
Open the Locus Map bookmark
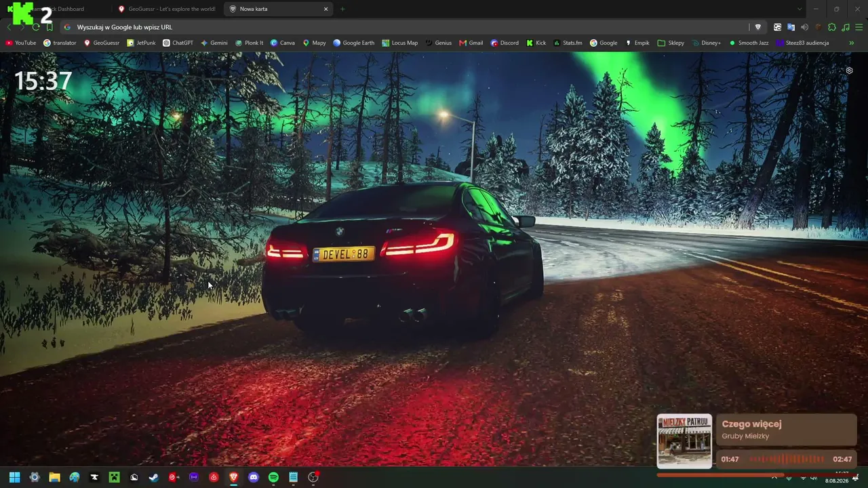pyautogui.click(x=399, y=43)
